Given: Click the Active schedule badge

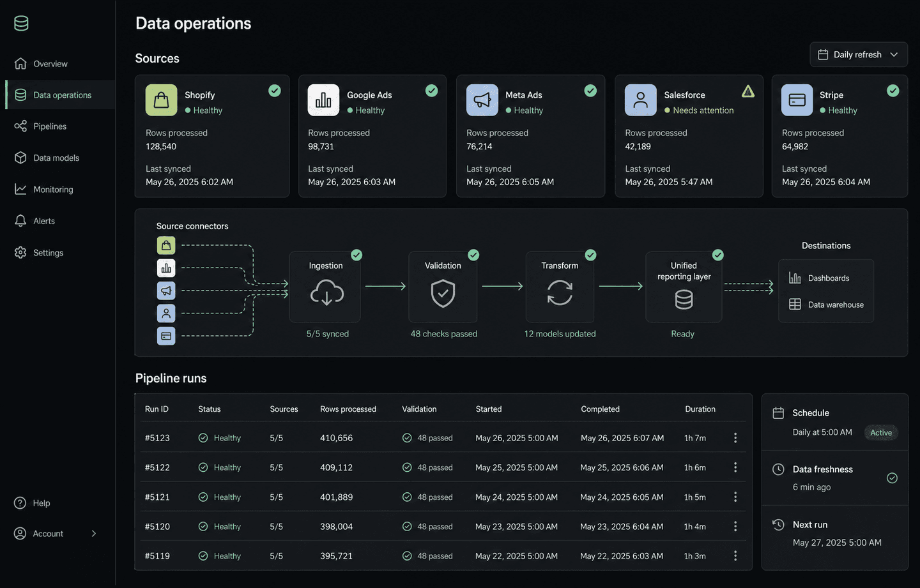Looking at the screenshot, I should [881, 433].
